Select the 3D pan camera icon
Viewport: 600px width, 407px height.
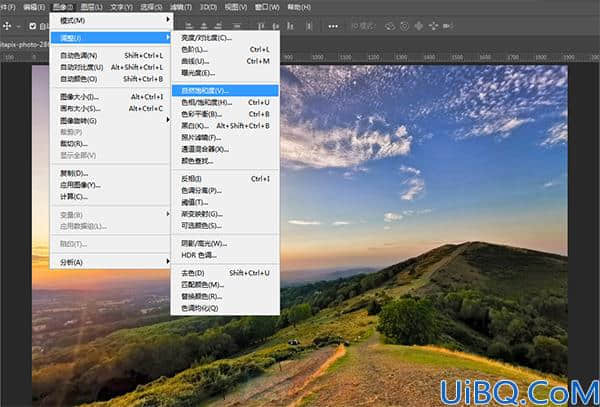[419, 26]
